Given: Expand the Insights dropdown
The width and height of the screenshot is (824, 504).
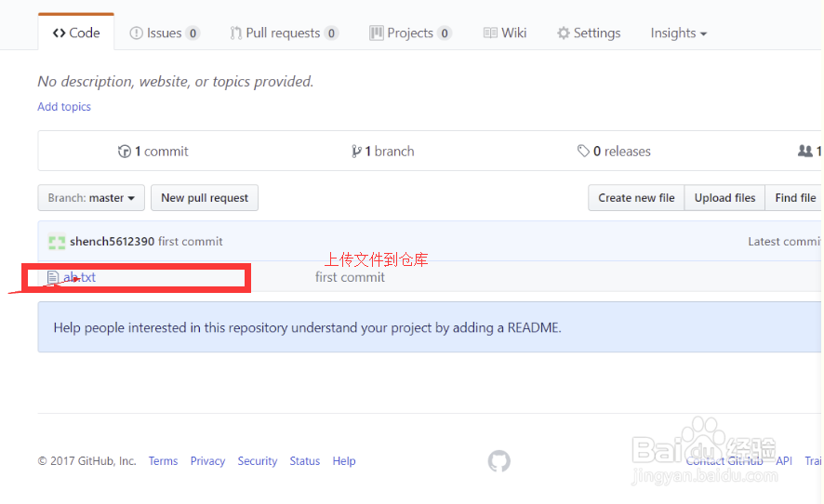Looking at the screenshot, I should coord(678,33).
